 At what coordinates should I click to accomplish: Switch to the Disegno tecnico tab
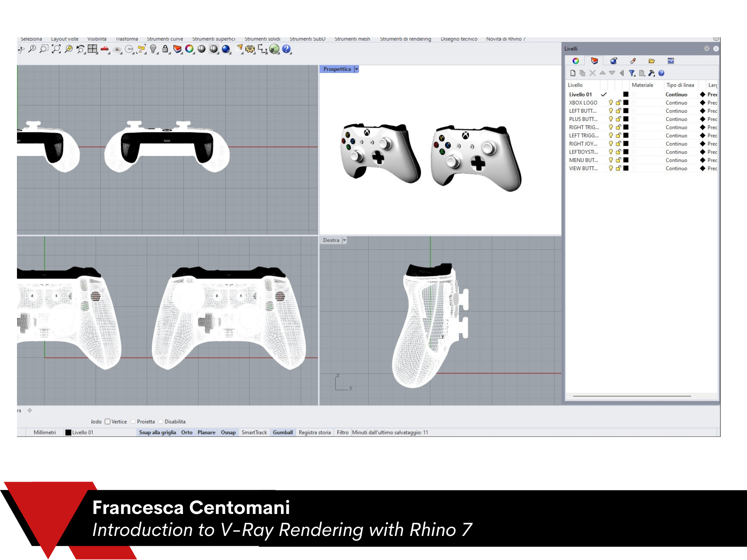[x=459, y=39]
